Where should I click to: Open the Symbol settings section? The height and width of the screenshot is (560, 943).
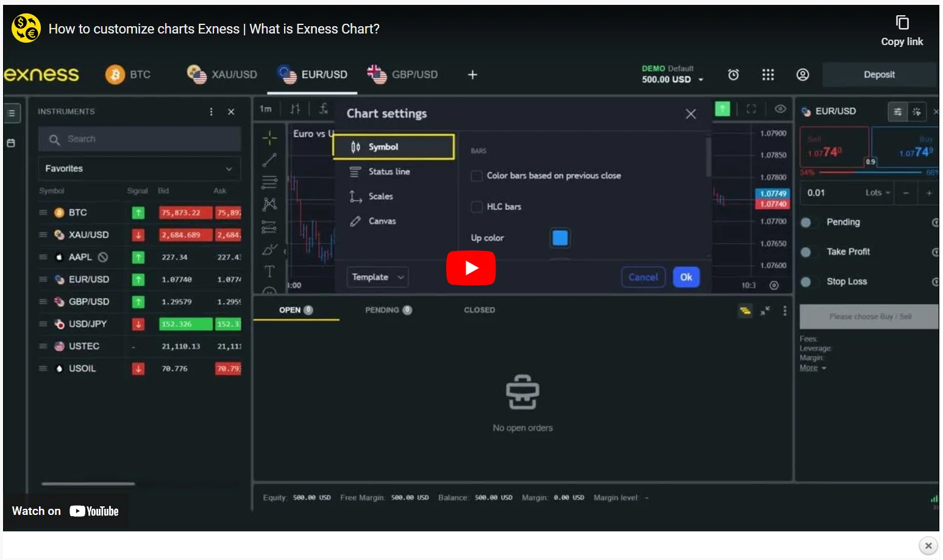tap(394, 147)
